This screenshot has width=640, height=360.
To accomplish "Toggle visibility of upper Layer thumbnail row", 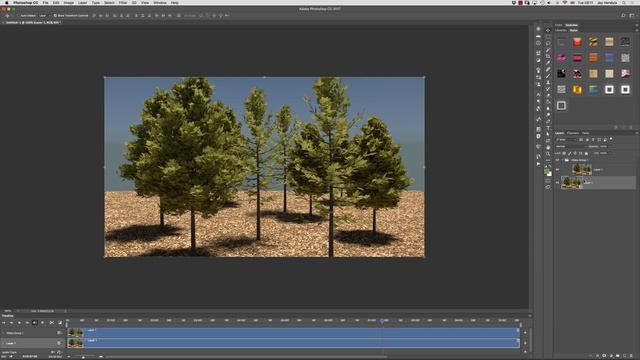I will 557,169.
